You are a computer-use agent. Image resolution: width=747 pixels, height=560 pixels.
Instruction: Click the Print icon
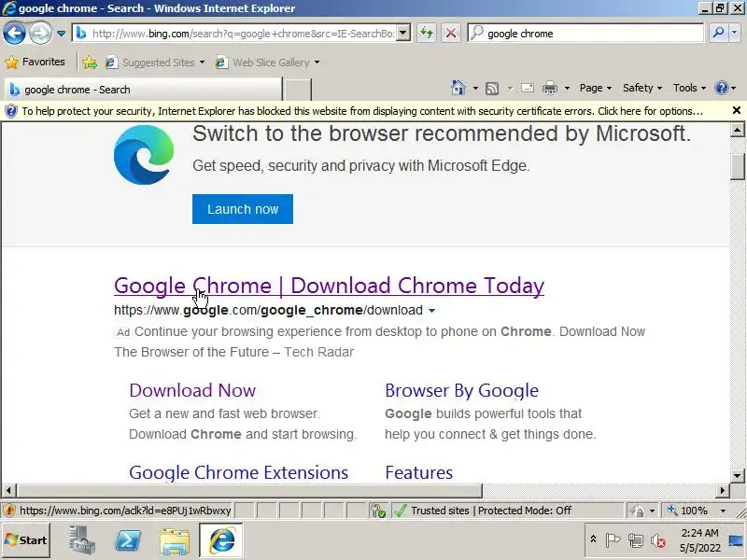point(550,88)
